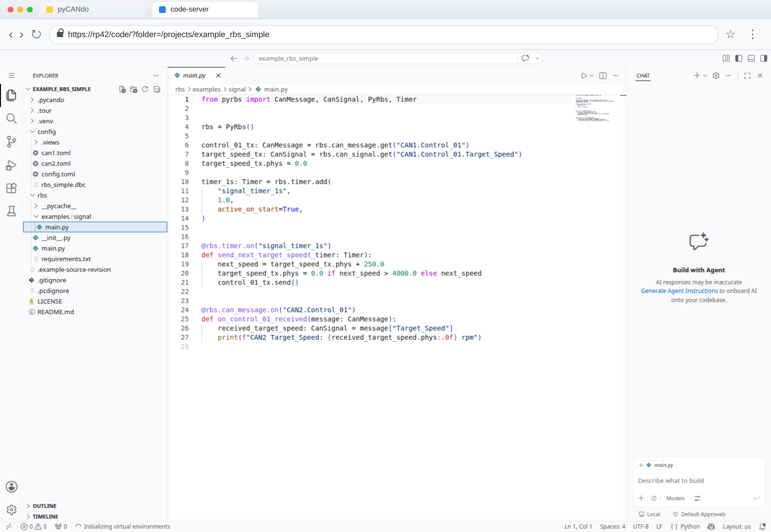Viewport: 771px width, 532px height.
Task: Toggle the bottom panel visibility
Action: [751, 58]
